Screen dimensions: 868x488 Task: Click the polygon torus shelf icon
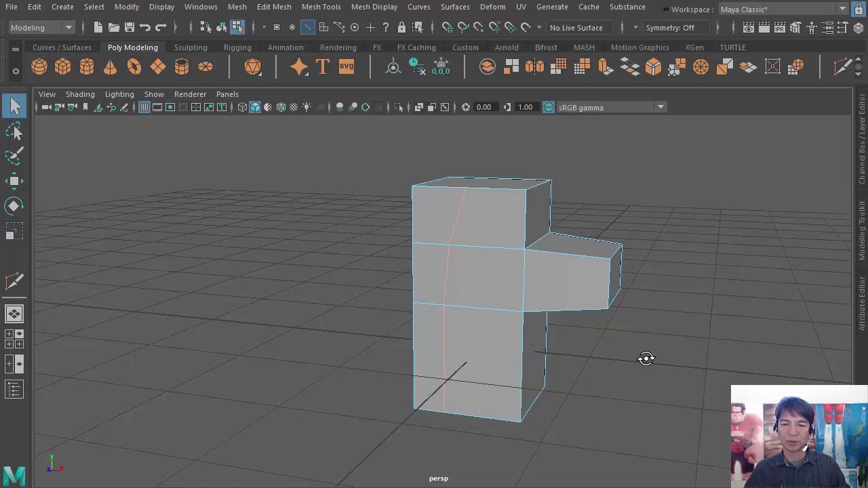tap(134, 66)
